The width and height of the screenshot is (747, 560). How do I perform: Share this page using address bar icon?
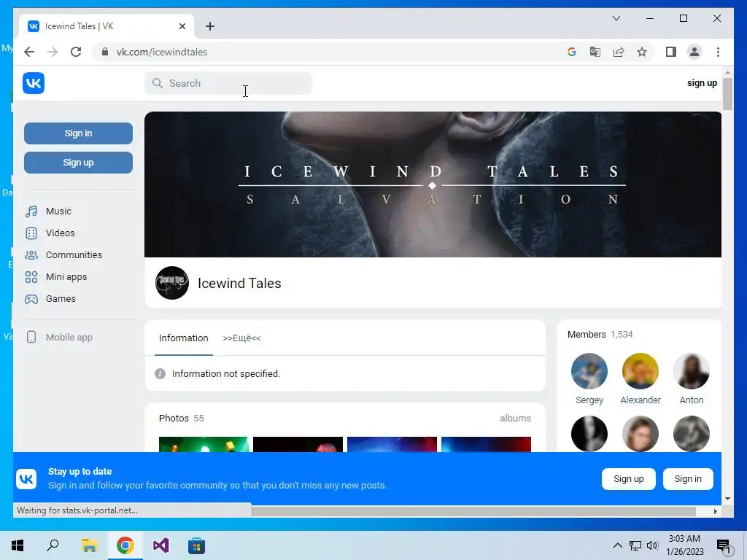pyautogui.click(x=619, y=52)
